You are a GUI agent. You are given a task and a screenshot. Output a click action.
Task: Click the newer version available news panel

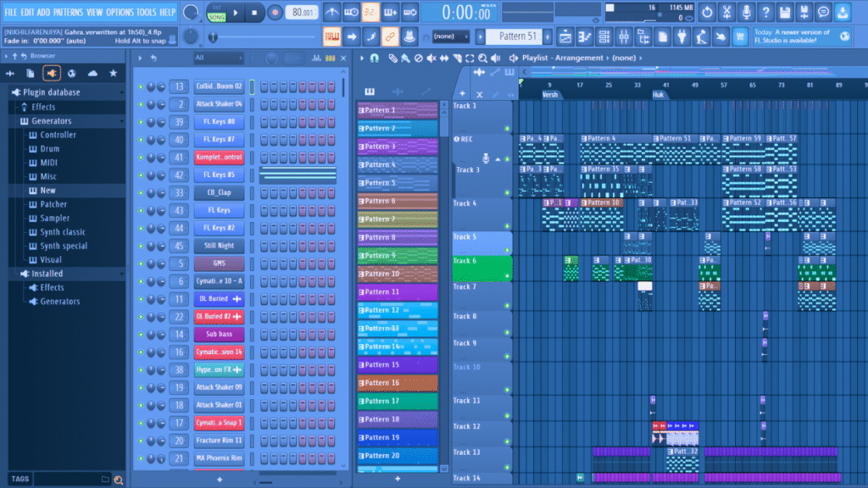point(802,36)
